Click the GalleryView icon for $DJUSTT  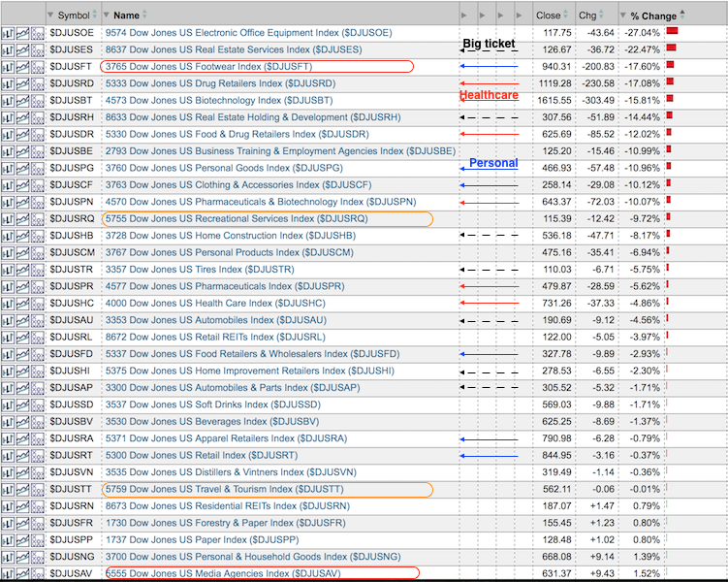(22, 490)
